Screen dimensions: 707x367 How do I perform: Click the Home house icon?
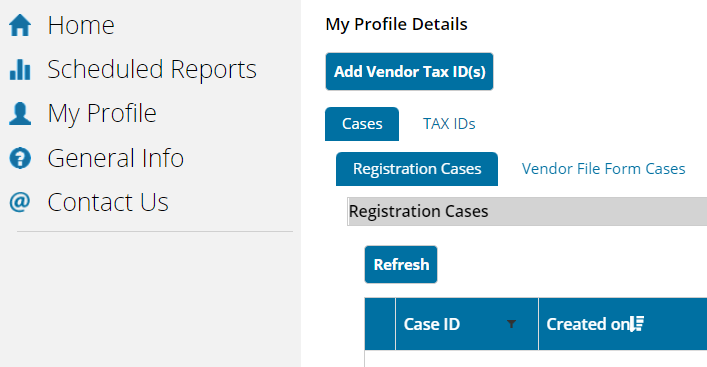pos(20,25)
